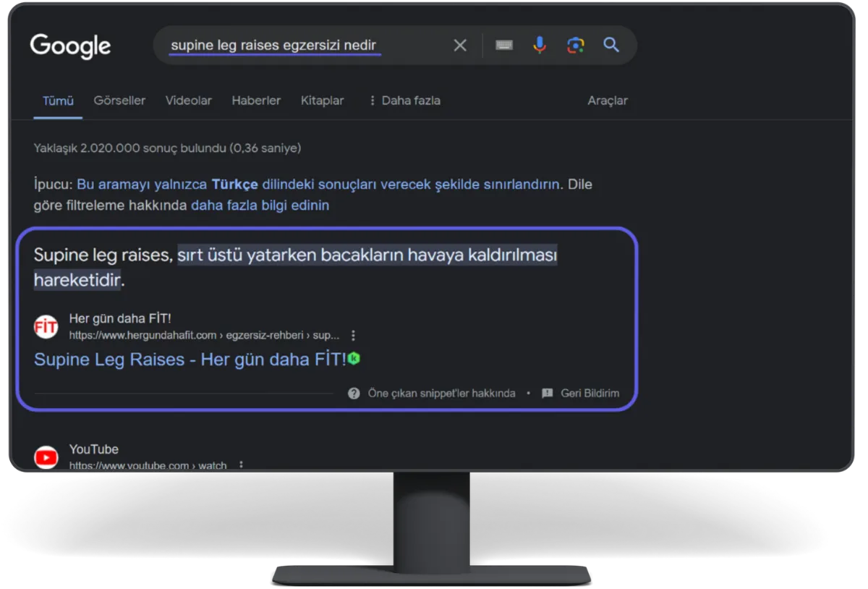The height and width of the screenshot is (589, 868).
Task: Open the three-dot menu beside the hergundahafit.com URL
Action: pos(353,336)
